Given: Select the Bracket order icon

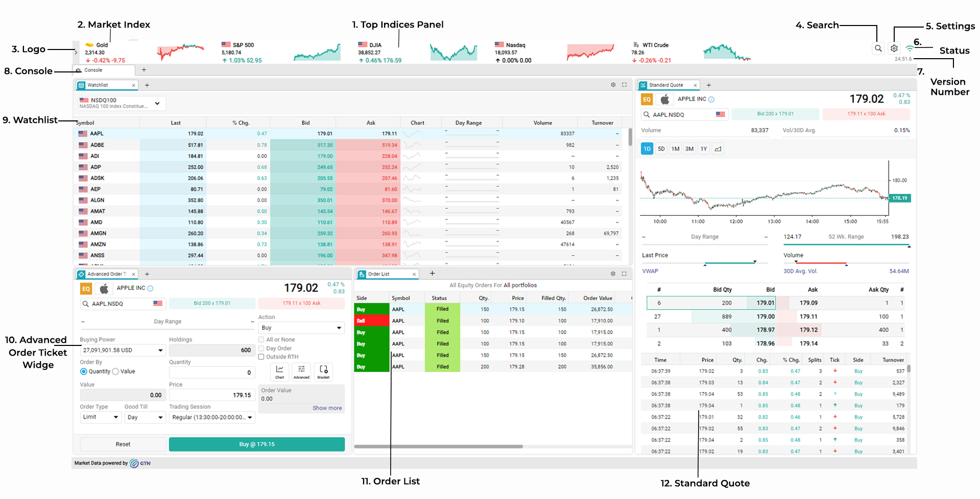Looking at the screenshot, I should point(323,371).
